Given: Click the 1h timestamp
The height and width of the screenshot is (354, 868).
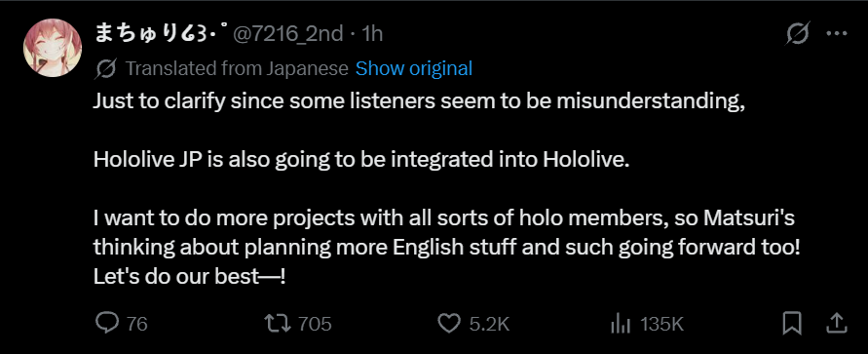Looking at the screenshot, I should [x=372, y=34].
